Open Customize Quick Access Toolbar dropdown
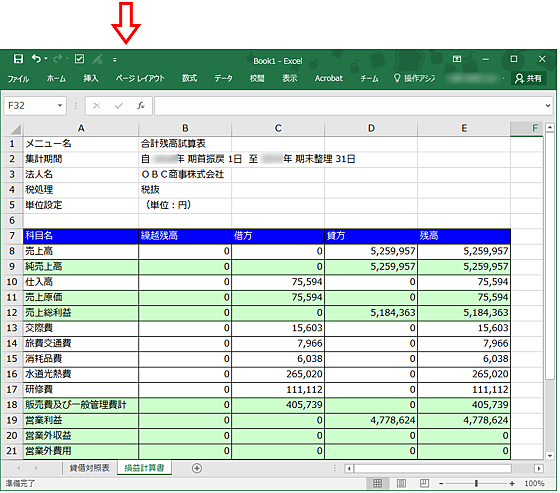The image size is (560, 493). point(115,60)
